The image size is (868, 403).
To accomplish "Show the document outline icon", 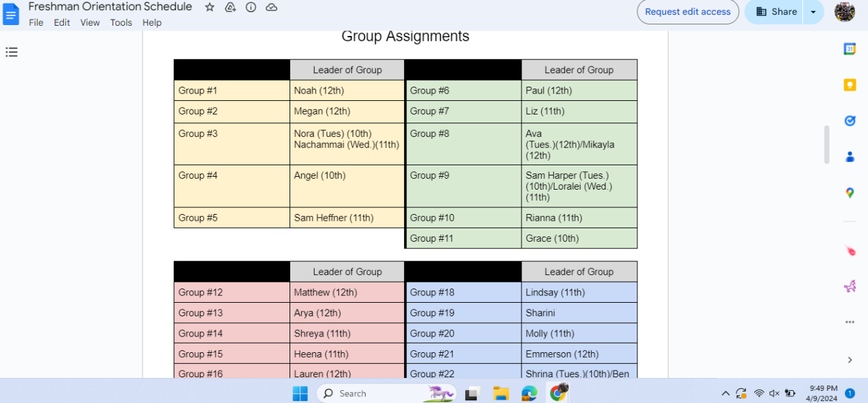I will [x=12, y=52].
